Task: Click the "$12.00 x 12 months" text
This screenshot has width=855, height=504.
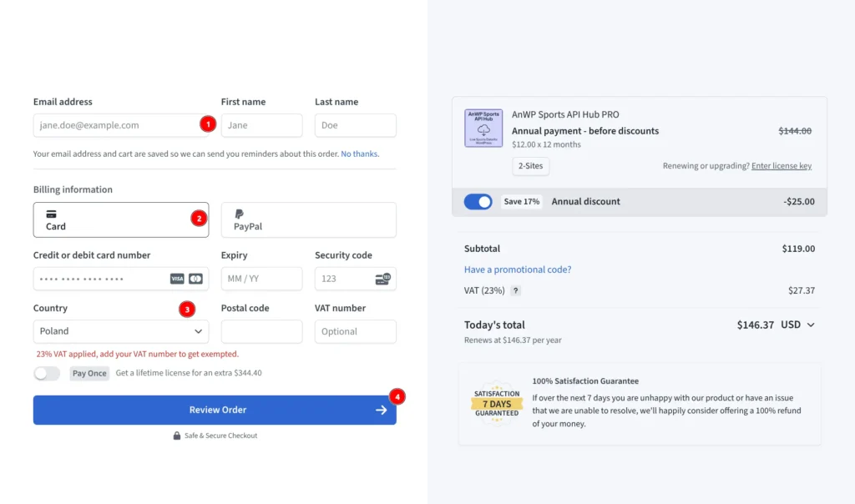Action: [546, 144]
